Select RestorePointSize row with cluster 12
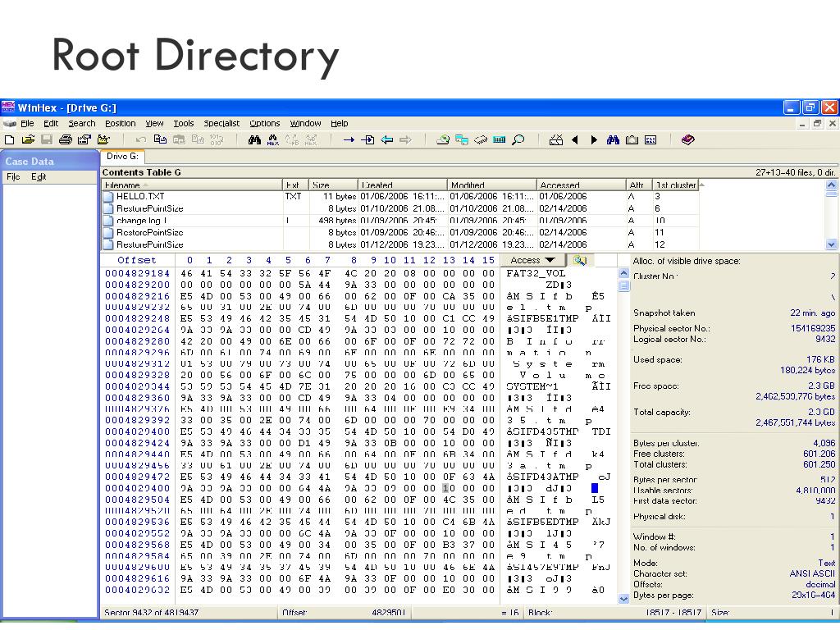The width and height of the screenshot is (840, 630). click(x=399, y=244)
